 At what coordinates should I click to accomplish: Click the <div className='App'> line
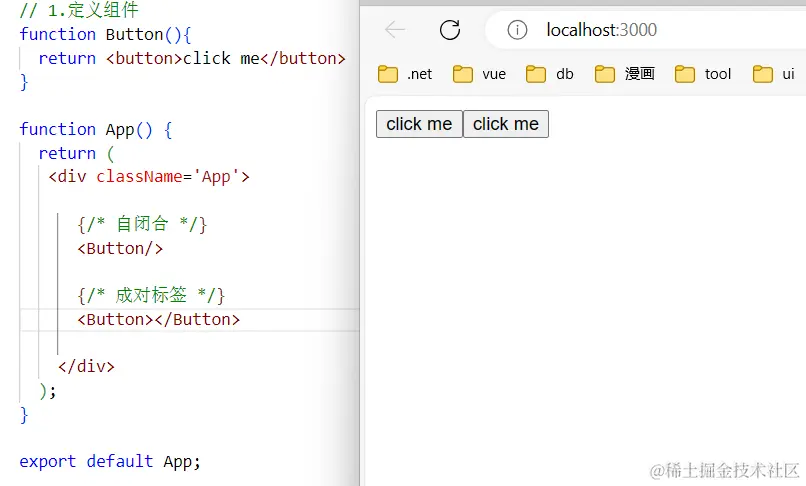pos(149,176)
